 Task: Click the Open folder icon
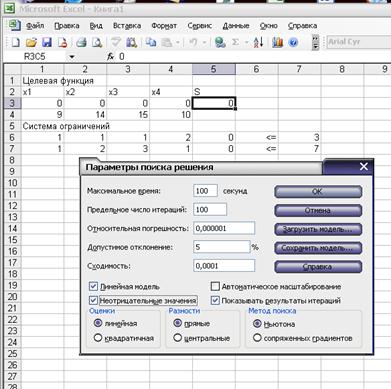(x=31, y=42)
